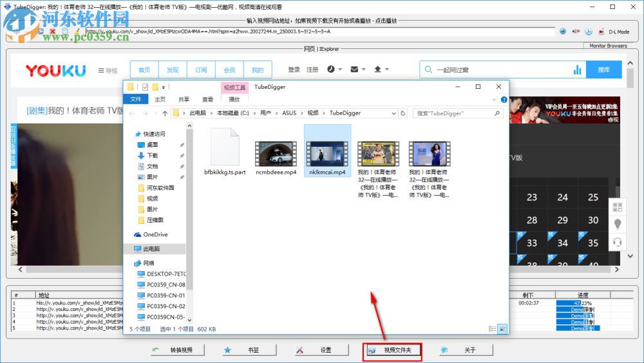
Task: Expand the Explorer address bar history dropdown
Action: (394, 113)
